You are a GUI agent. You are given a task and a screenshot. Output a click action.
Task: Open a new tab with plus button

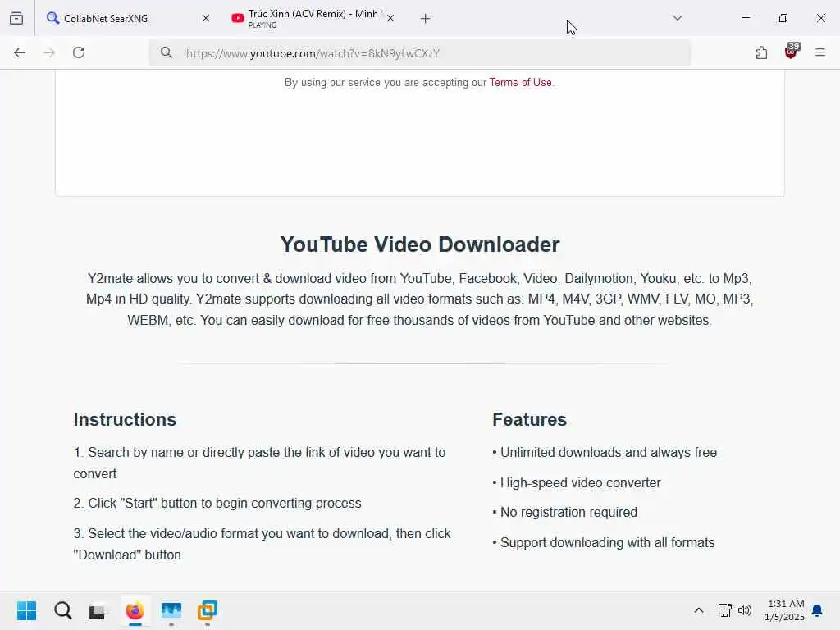426,19
